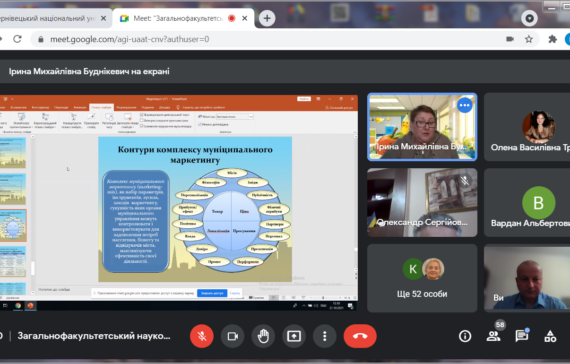Screen dimensions: 570x364
Task: Open the Chrome tab search dropdown arrow
Action: click(x=529, y=18)
